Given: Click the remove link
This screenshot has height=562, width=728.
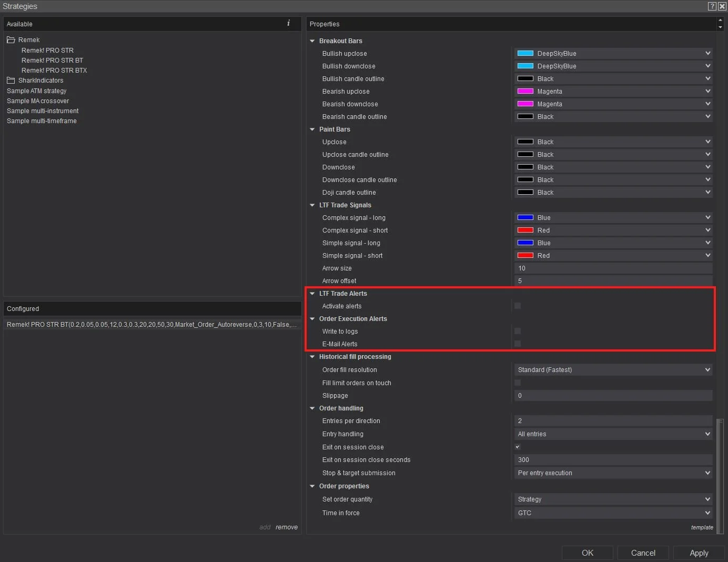Looking at the screenshot, I should (x=287, y=527).
